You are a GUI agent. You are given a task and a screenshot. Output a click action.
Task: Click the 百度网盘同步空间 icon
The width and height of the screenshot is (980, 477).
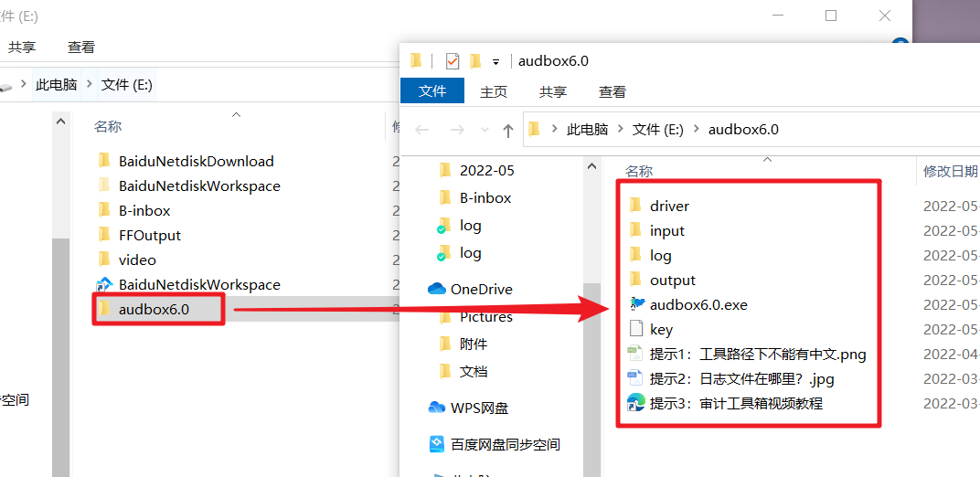pos(437,444)
